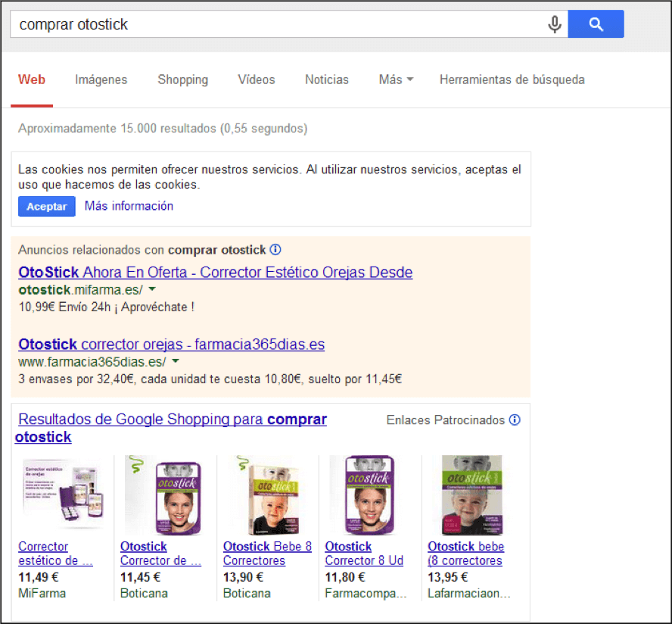Viewport: 672px width, 624px height.
Task: Open the Web results tab
Action: (x=32, y=80)
